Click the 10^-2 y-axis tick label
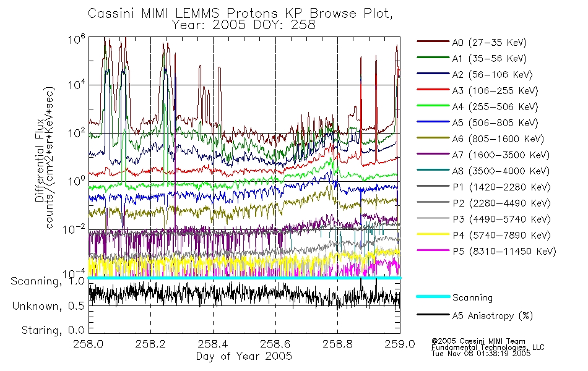Image resolution: width=588 pixels, height=371 pixels. click(x=74, y=229)
